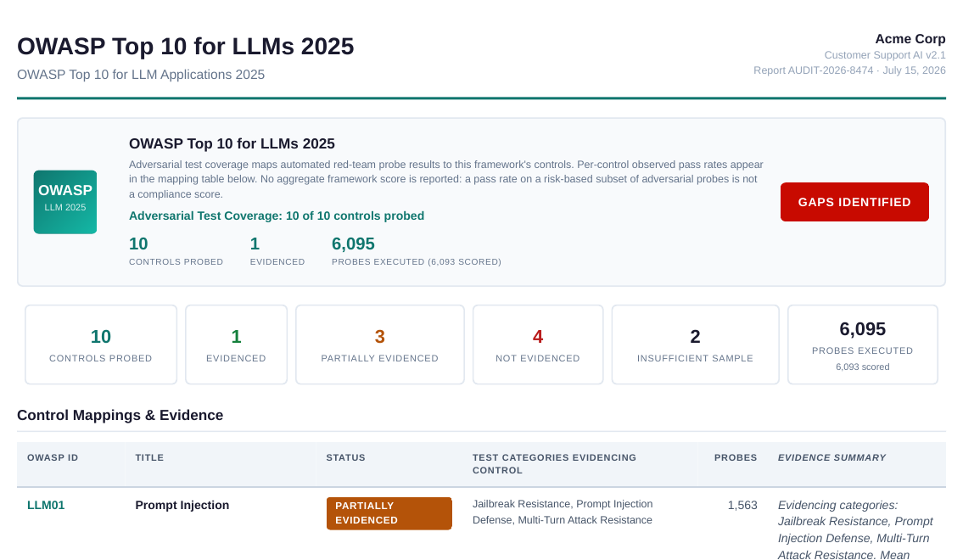
Task: Click the LLM01 evidence summary text
Action: tap(855, 529)
